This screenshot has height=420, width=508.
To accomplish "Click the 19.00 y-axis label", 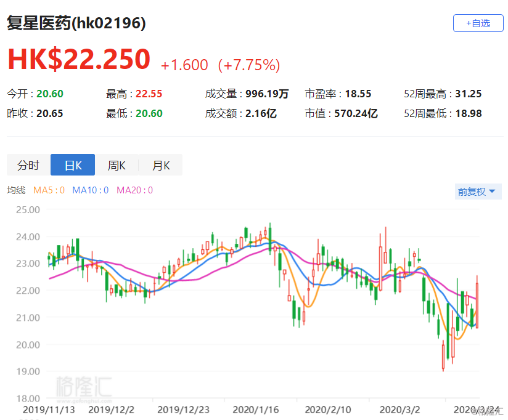I will click(28, 371).
